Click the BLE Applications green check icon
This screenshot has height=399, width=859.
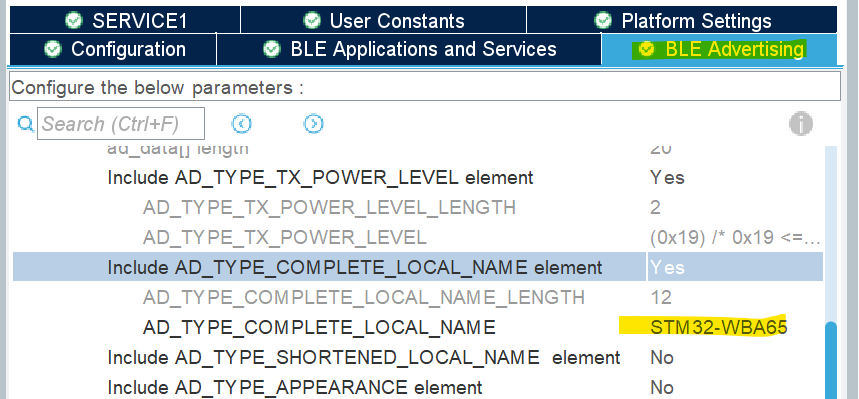pyautogui.click(x=272, y=49)
